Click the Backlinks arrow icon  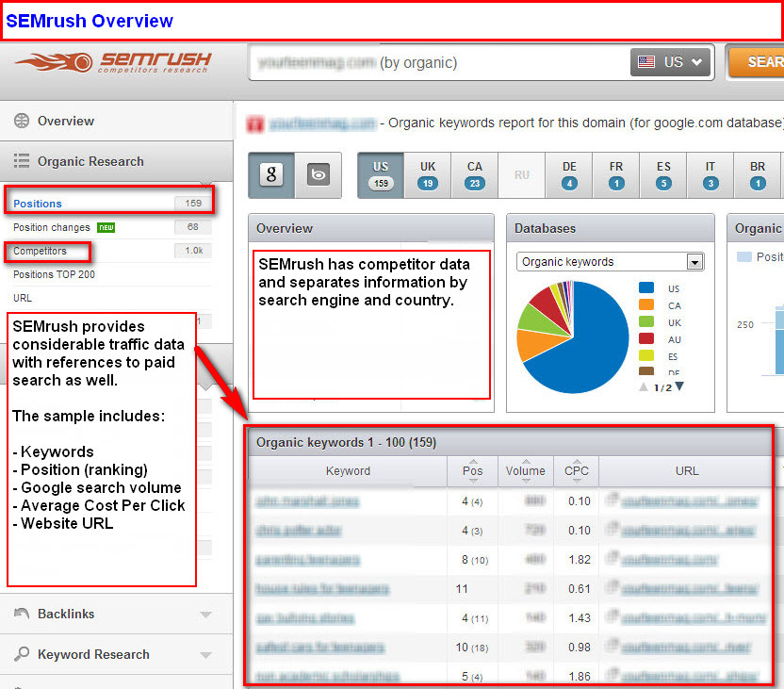click(x=22, y=614)
